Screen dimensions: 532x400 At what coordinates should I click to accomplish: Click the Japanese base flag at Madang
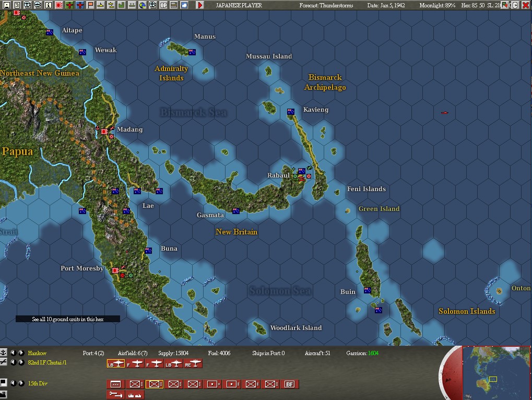pos(104,131)
